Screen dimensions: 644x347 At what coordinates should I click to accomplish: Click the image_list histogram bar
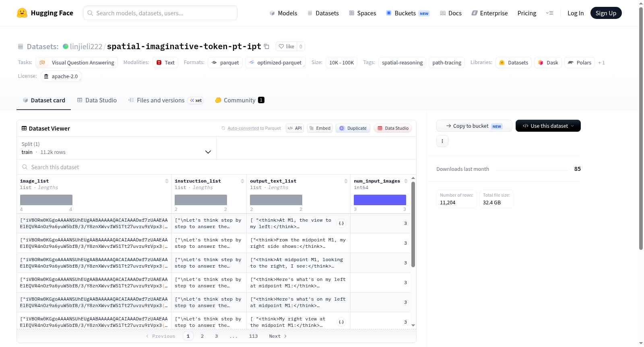click(x=46, y=200)
